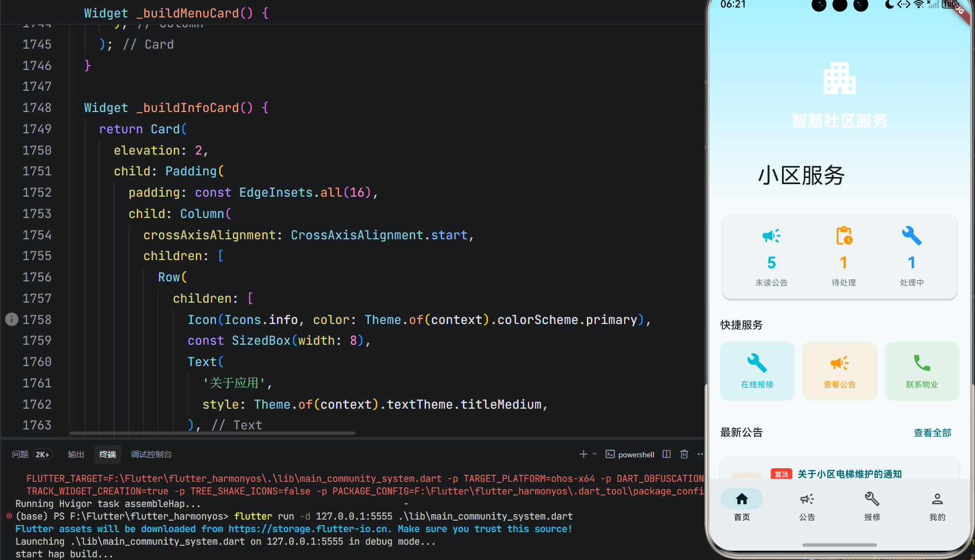Switch to the 输出 panel tab
This screenshot has width=975, height=560.
pyautogui.click(x=76, y=455)
